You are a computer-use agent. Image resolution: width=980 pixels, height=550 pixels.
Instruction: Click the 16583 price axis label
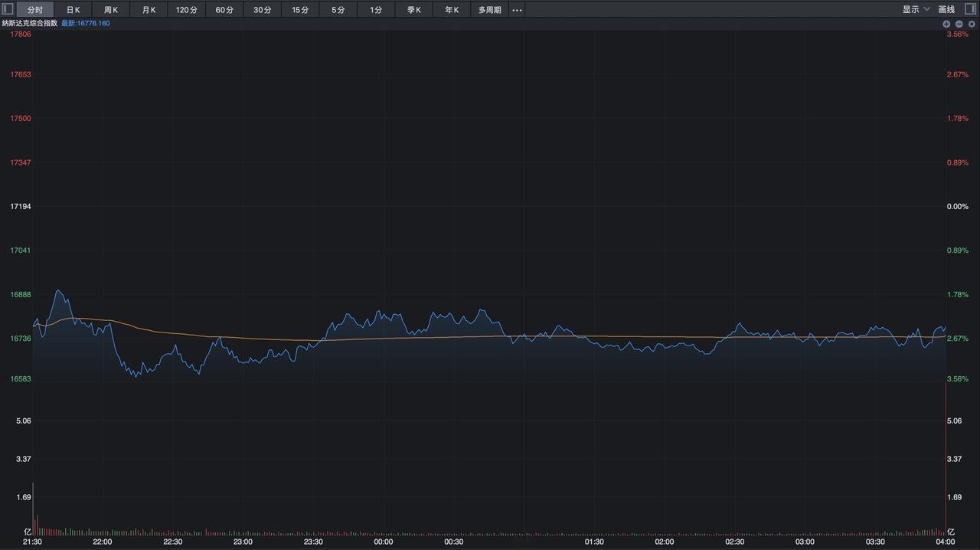pos(21,379)
